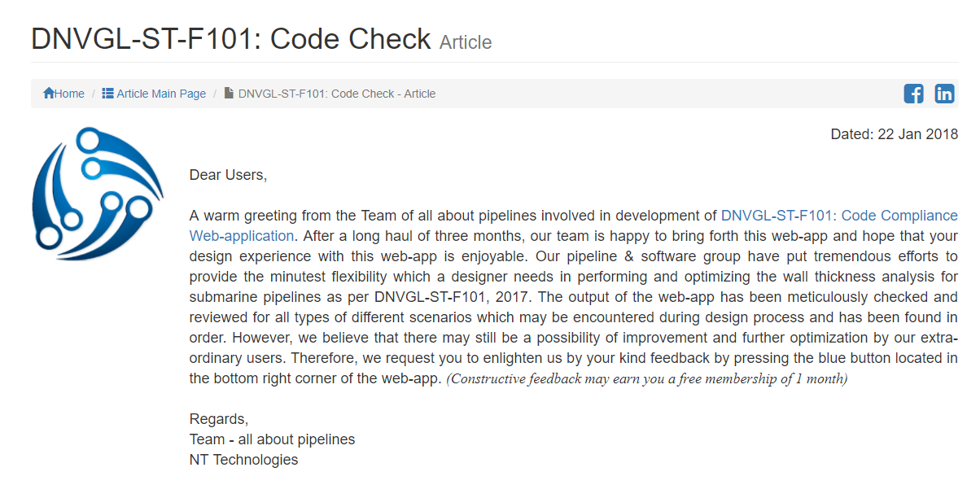Click the list icon beside Article Main Page

tap(107, 94)
